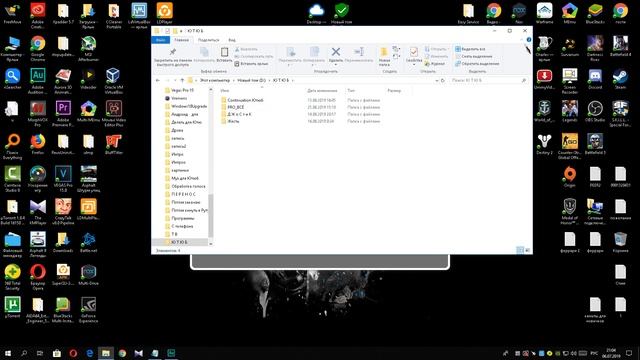Open Steam desktop icon
The width and height of the screenshot is (640, 360).
point(620,79)
